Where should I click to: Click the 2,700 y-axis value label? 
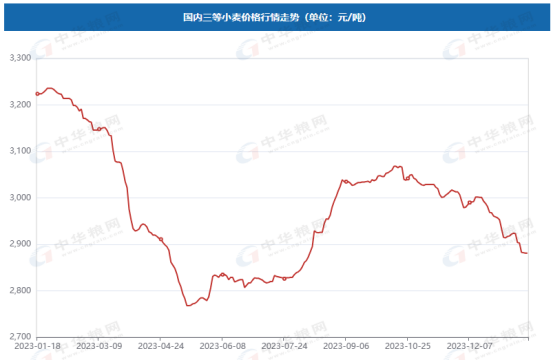coord(20,337)
